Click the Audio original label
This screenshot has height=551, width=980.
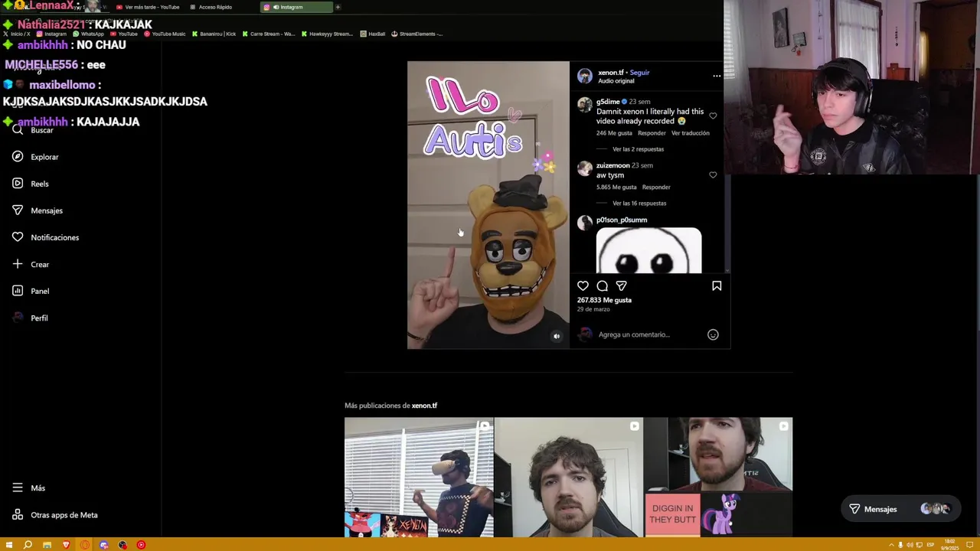616,81
